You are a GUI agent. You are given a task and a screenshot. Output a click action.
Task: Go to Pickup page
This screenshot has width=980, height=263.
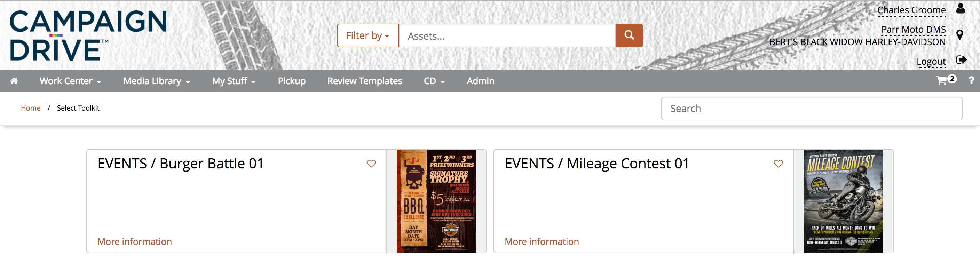pos(291,81)
